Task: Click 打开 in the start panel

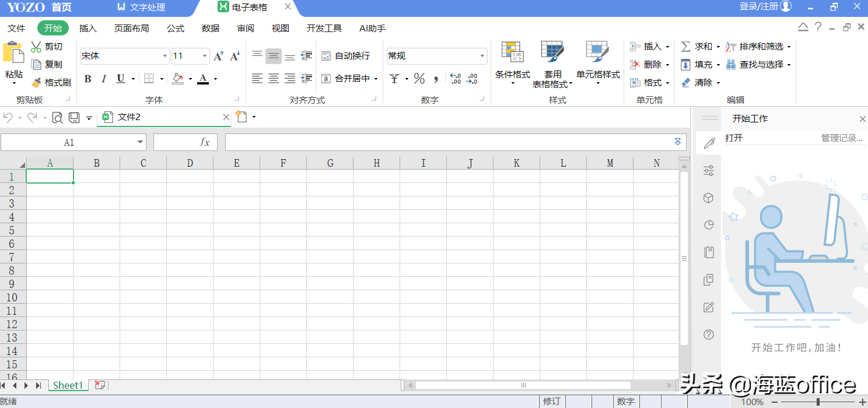Action: pos(734,138)
